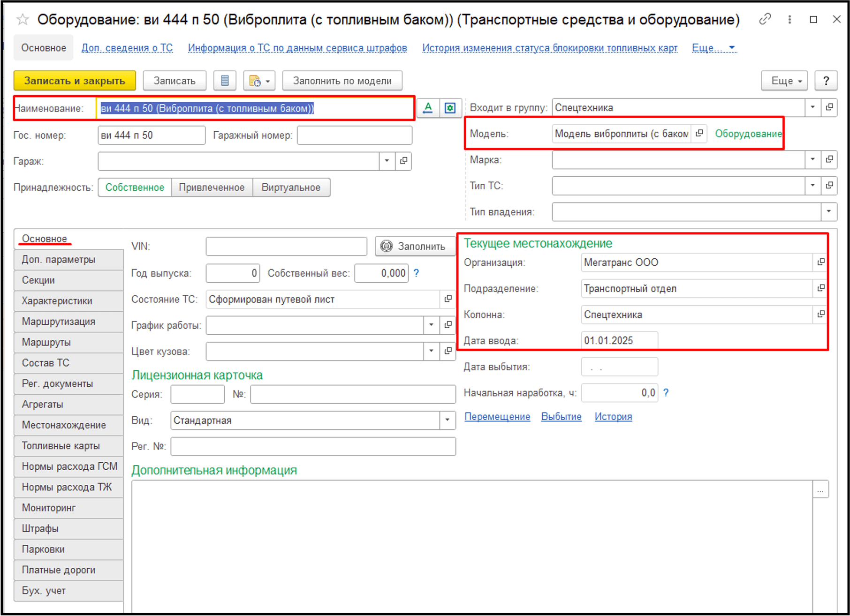This screenshot has height=616, width=850.
Task: Select Виртуальное ownership option
Action: [291, 188]
